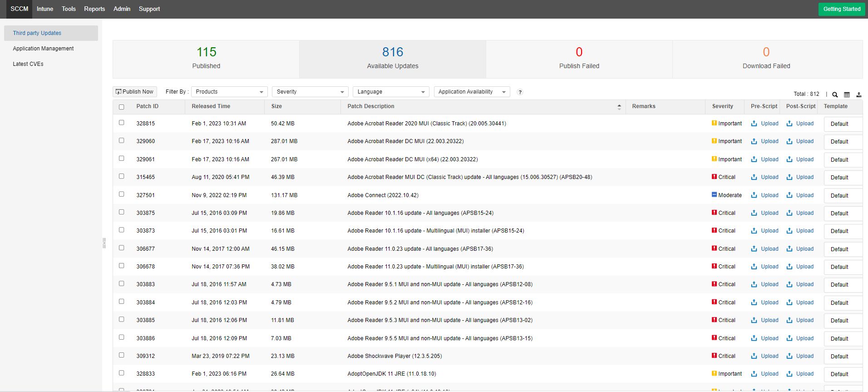
Task: Sort by Patch Description arrows
Action: point(619,107)
